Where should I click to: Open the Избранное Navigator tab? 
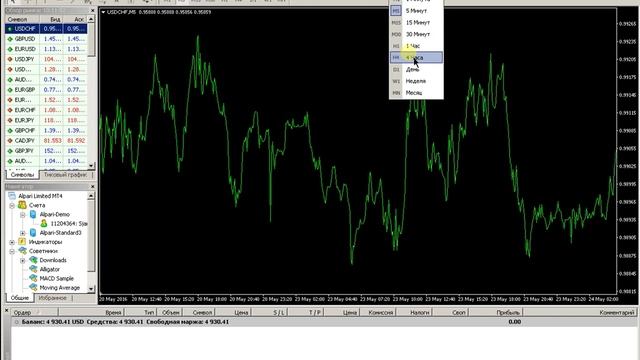pyautogui.click(x=52, y=298)
